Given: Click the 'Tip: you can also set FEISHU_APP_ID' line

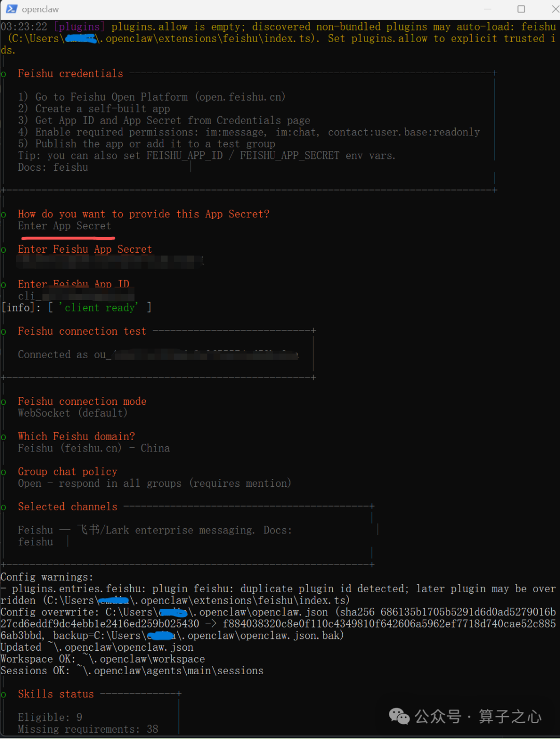Looking at the screenshot, I should (x=206, y=156).
